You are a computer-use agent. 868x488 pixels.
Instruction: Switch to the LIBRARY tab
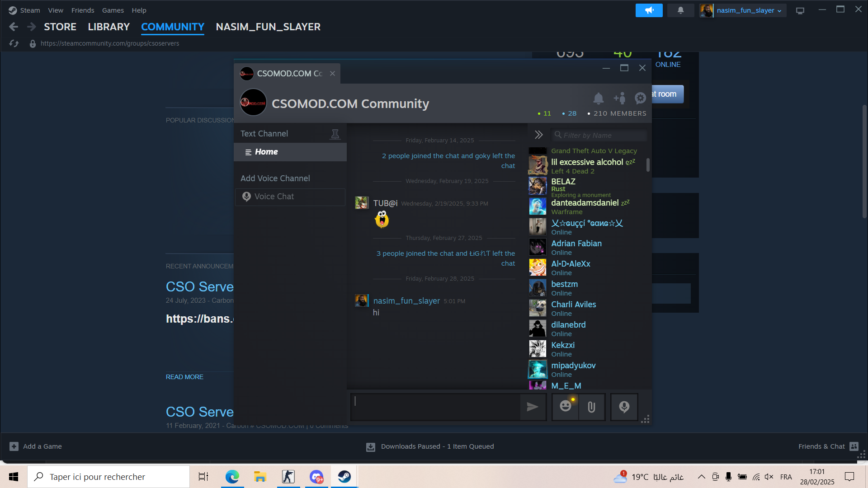pyautogui.click(x=108, y=27)
